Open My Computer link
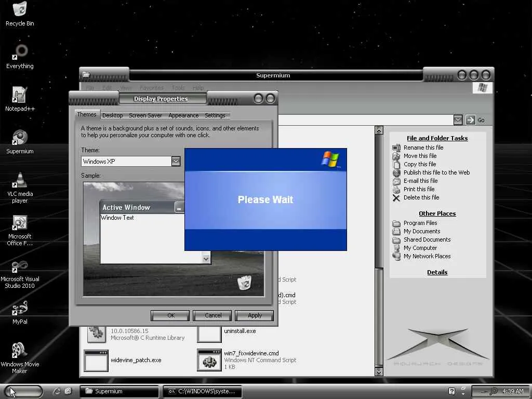The height and width of the screenshot is (399, 532). pos(420,248)
